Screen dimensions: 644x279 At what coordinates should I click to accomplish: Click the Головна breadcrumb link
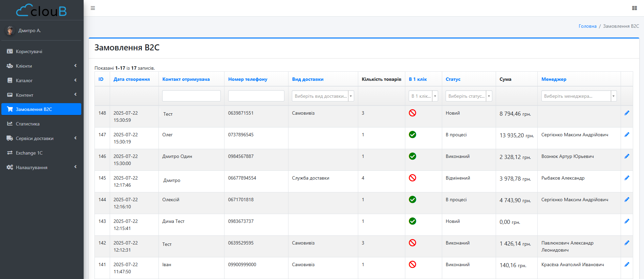[587, 26]
